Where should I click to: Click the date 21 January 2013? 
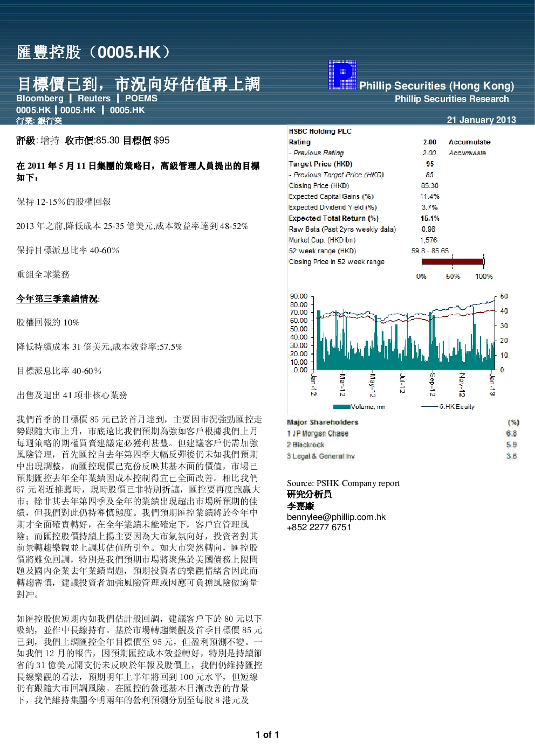tap(481, 120)
